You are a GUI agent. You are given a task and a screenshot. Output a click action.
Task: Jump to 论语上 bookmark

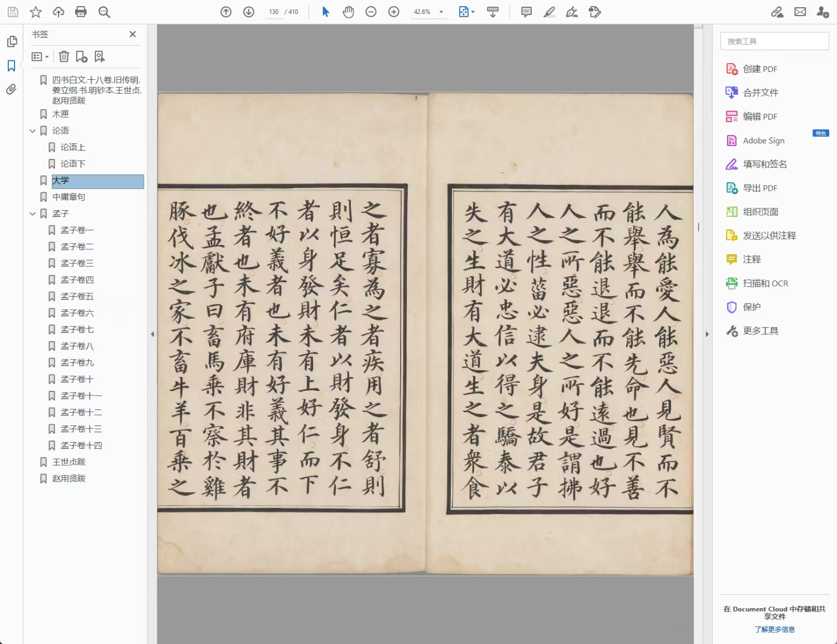tap(73, 147)
